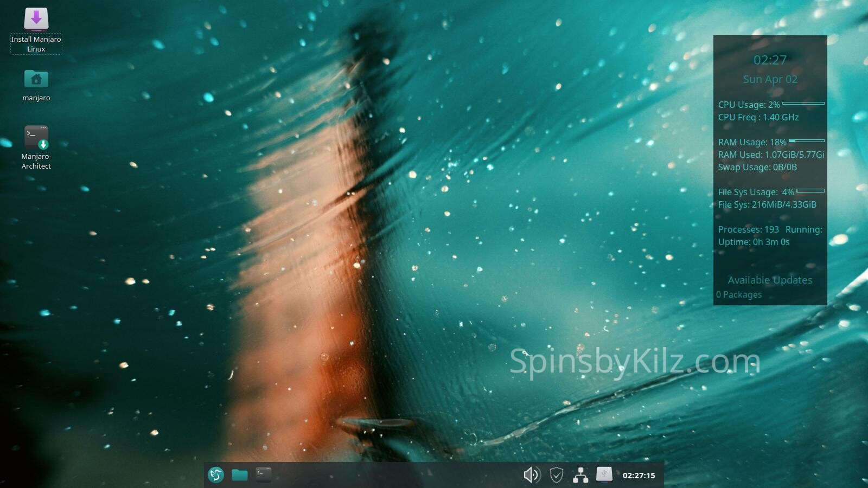Click the CPU Usage progress bar
Screen dimensions: 868x488
coord(803,103)
